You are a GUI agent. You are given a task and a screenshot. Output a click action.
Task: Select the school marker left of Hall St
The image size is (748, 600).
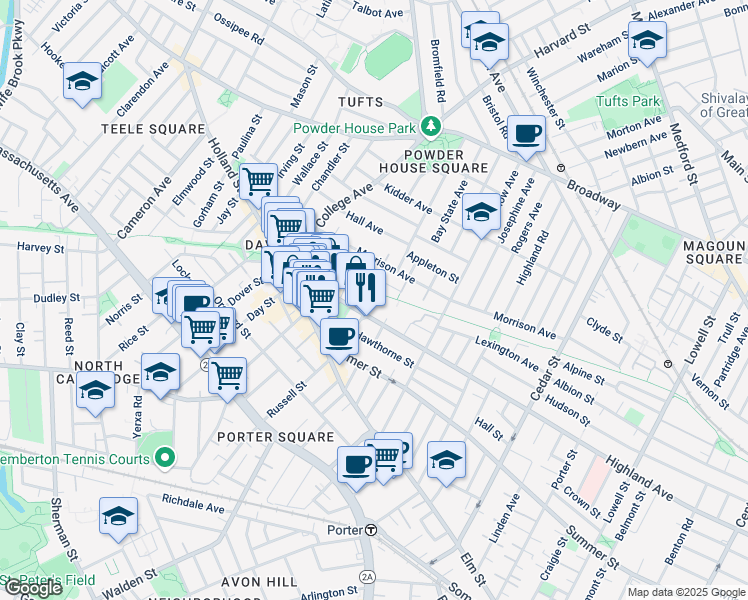pyautogui.click(x=446, y=463)
